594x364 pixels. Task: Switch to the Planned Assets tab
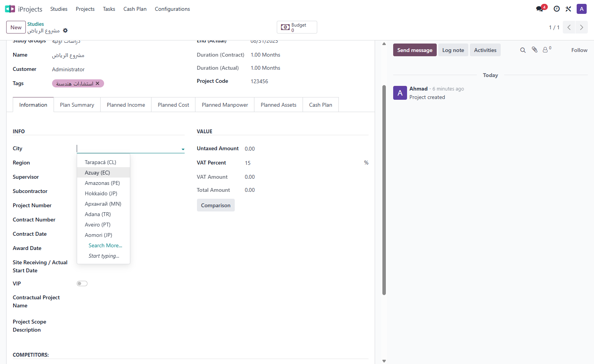(279, 105)
